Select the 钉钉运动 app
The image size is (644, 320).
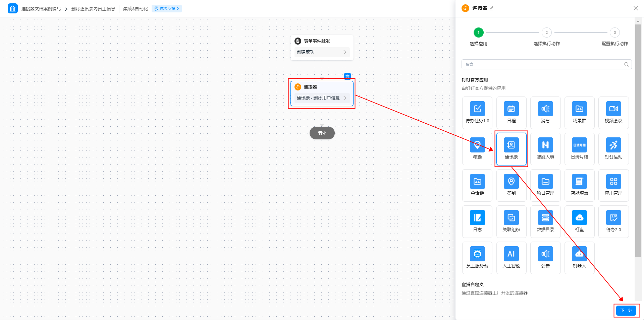(613, 149)
